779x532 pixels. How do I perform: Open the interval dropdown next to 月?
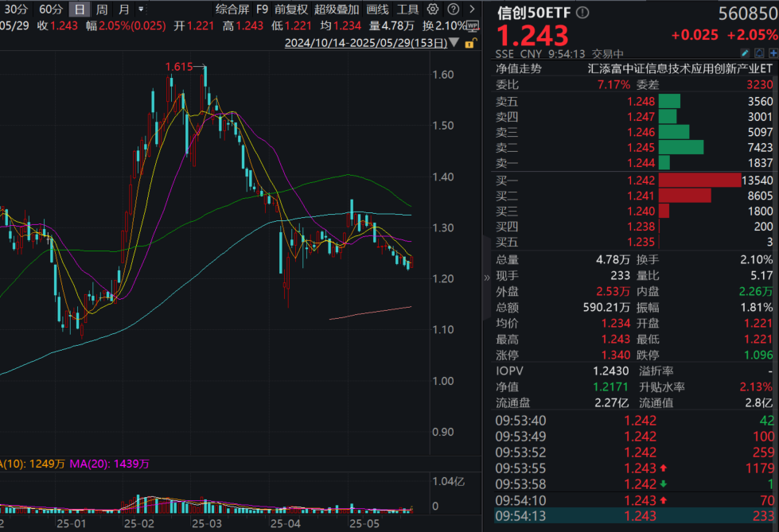tap(140, 10)
